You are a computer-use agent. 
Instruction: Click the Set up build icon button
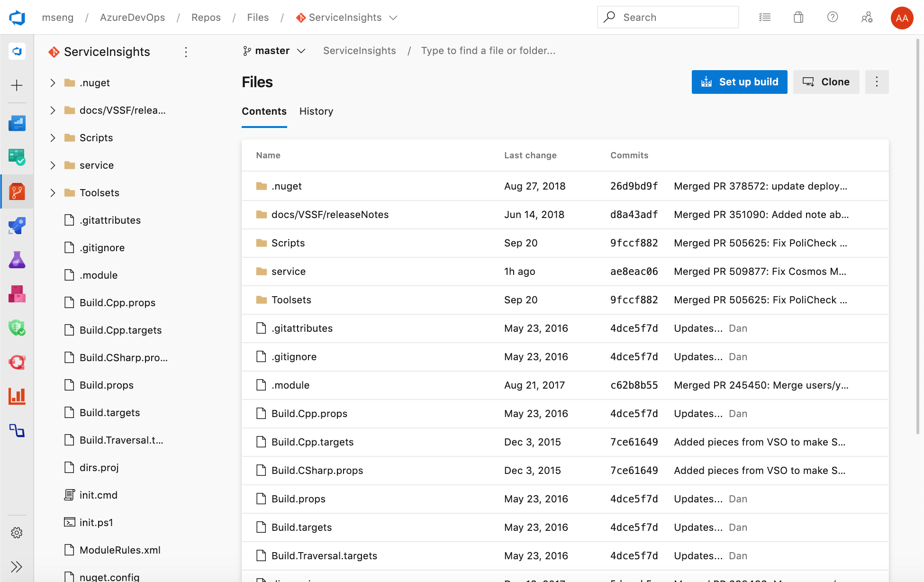pos(707,82)
